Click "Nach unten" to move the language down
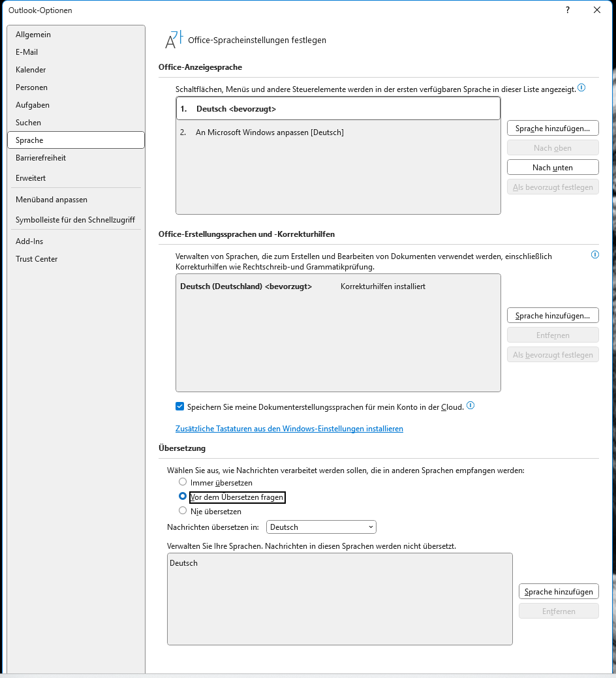616x678 pixels. [553, 167]
